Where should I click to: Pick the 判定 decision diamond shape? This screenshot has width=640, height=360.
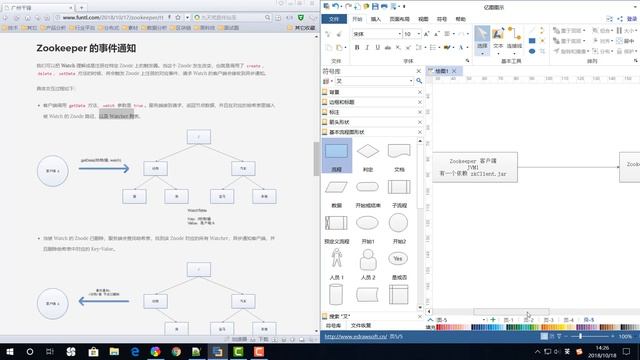pyautogui.click(x=368, y=156)
